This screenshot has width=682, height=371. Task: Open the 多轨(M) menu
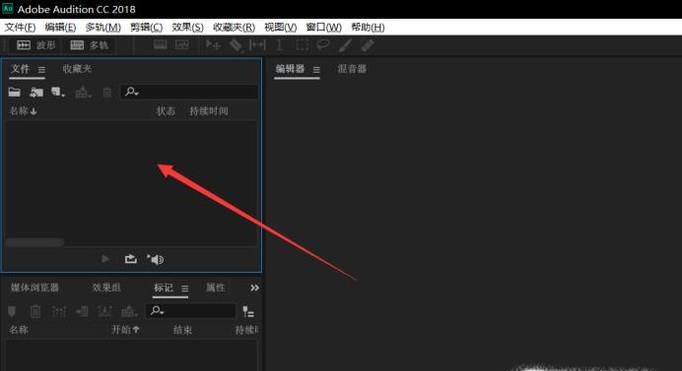tap(103, 27)
